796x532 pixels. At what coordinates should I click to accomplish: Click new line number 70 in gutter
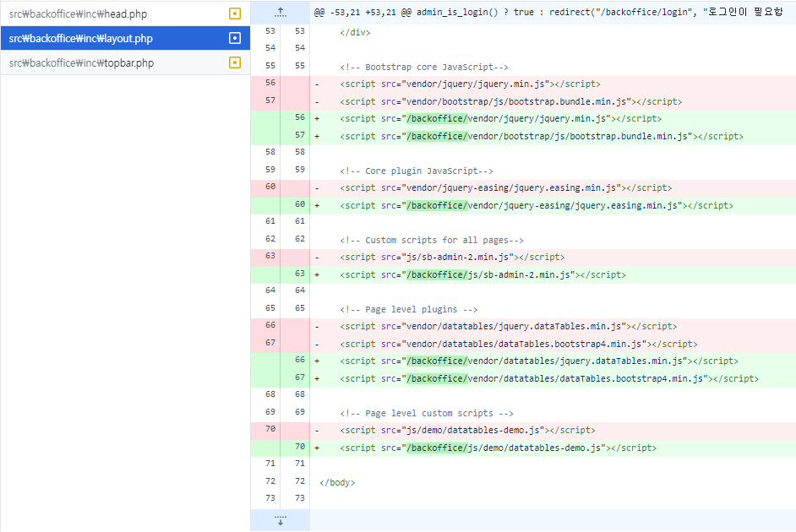pyautogui.click(x=300, y=447)
